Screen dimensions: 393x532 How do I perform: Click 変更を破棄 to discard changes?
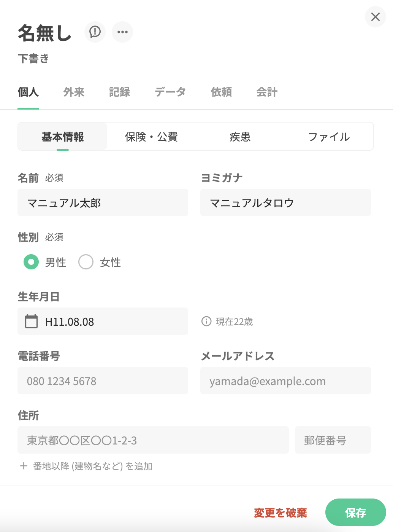tap(280, 513)
